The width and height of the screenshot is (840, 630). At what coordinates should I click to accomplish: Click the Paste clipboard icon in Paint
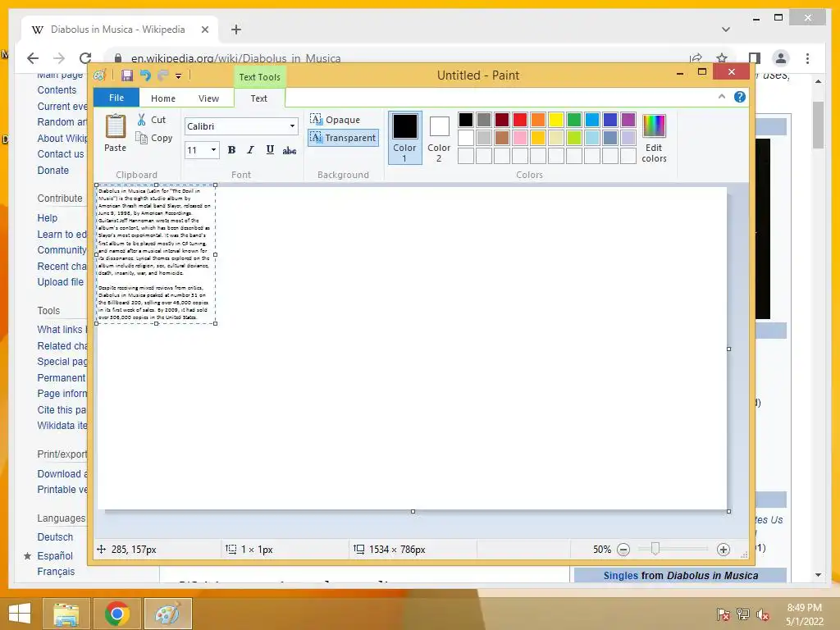115,127
